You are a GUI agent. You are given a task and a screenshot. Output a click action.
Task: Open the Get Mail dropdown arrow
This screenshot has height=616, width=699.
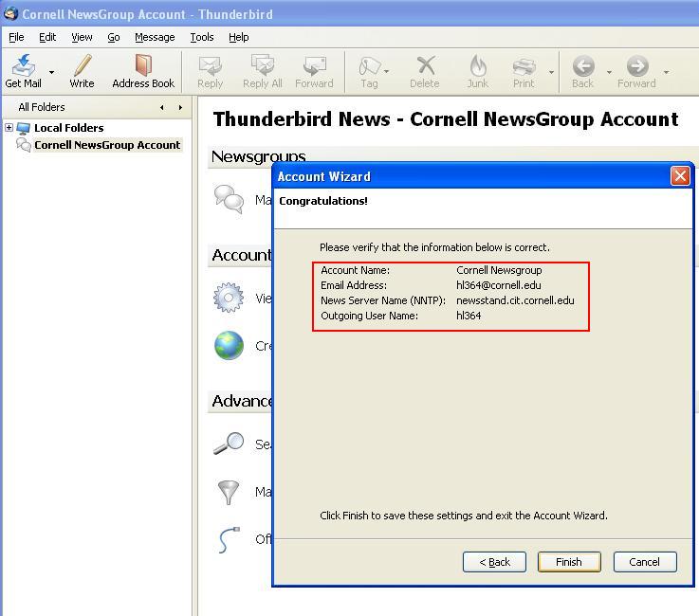[x=51, y=72]
